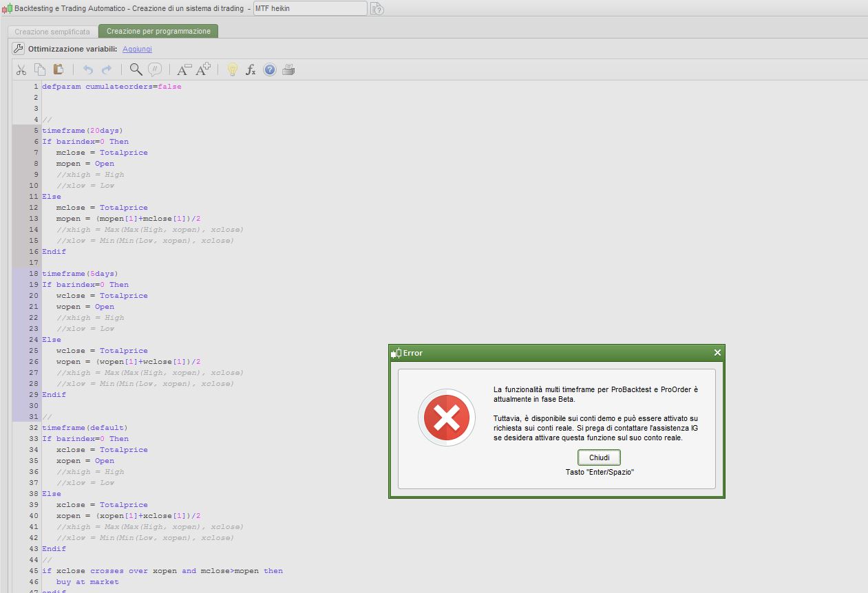The height and width of the screenshot is (593, 868).
Task: Click the red X error symbol in the dialog
Action: coord(447,418)
